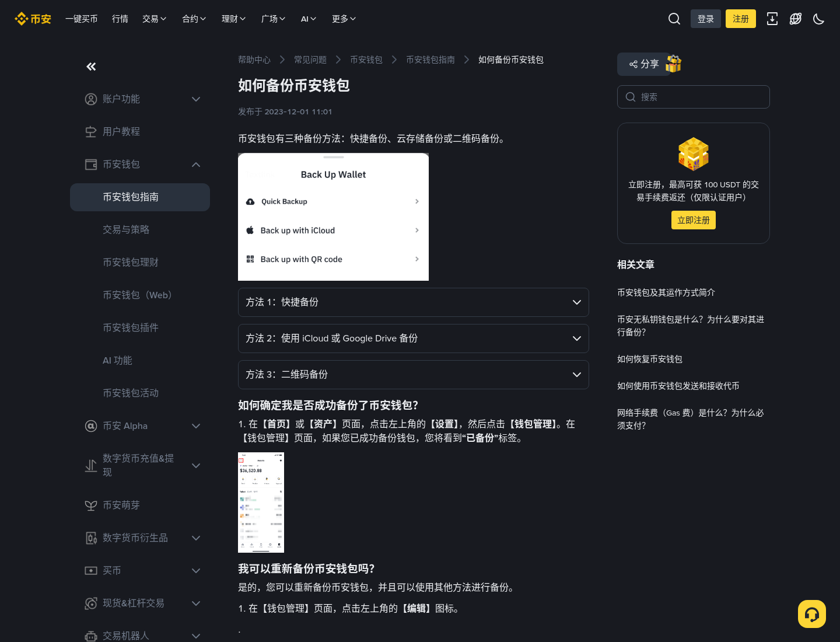Click the 登录 login button
The height and width of the screenshot is (642, 840).
click(x=706, y=19)
